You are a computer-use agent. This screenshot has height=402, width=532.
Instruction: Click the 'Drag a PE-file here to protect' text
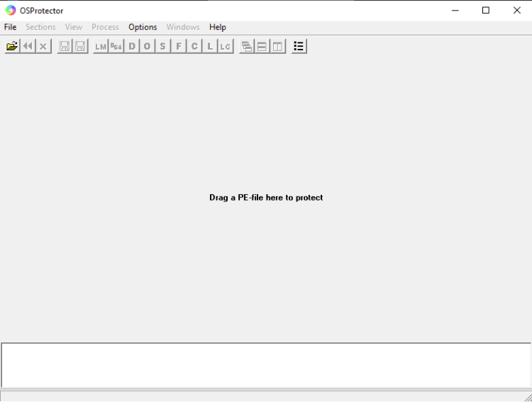click(266, 197)
